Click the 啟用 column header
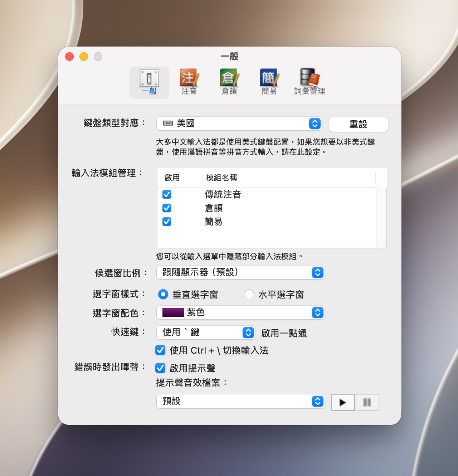The height and width of the screenshot is (476, 458). [179, 178]
